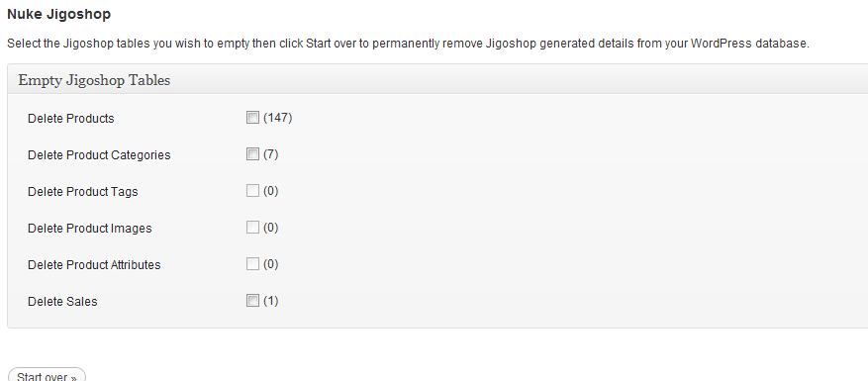Viewport: 868px width, 381px height.
Task: Mark the Delete Sales checkbox
Action: [252, 300]
